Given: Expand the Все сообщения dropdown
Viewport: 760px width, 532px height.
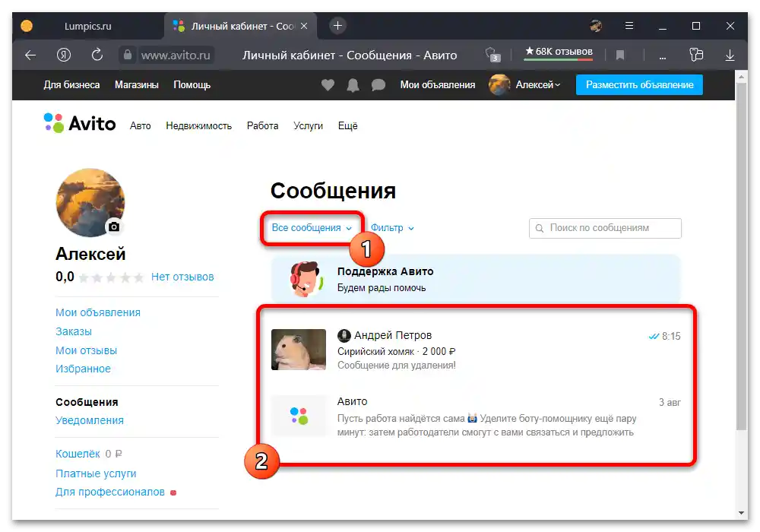Looking at the screenshot, I should pyautogui.click(x=312, y=228).
